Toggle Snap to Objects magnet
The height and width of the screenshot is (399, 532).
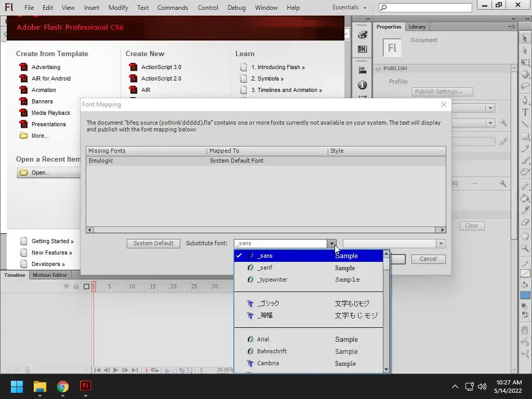point(525,330)
